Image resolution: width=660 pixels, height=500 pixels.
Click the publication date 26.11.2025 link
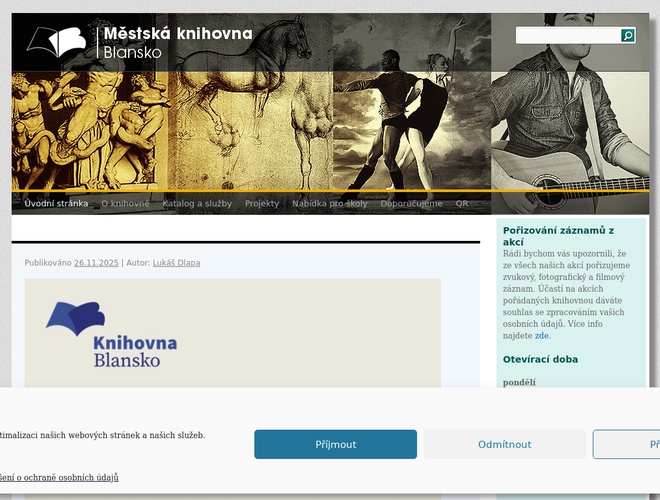point(96,263)
